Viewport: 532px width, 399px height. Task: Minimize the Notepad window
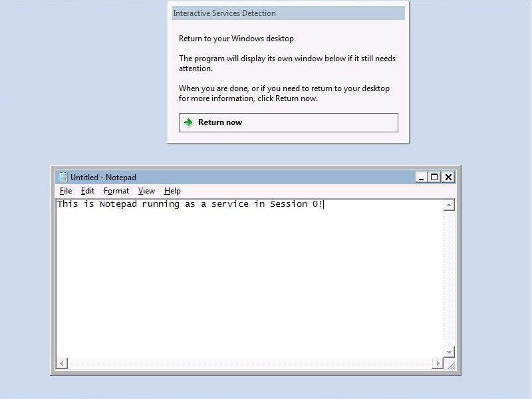421,177
